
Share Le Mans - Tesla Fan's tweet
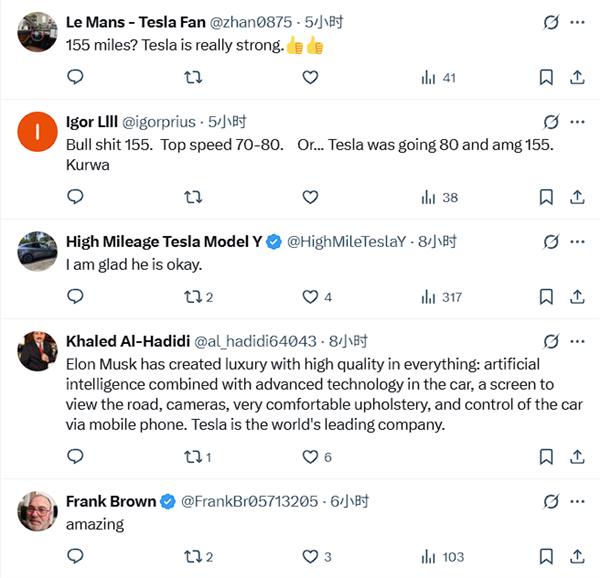click(577, 77)
